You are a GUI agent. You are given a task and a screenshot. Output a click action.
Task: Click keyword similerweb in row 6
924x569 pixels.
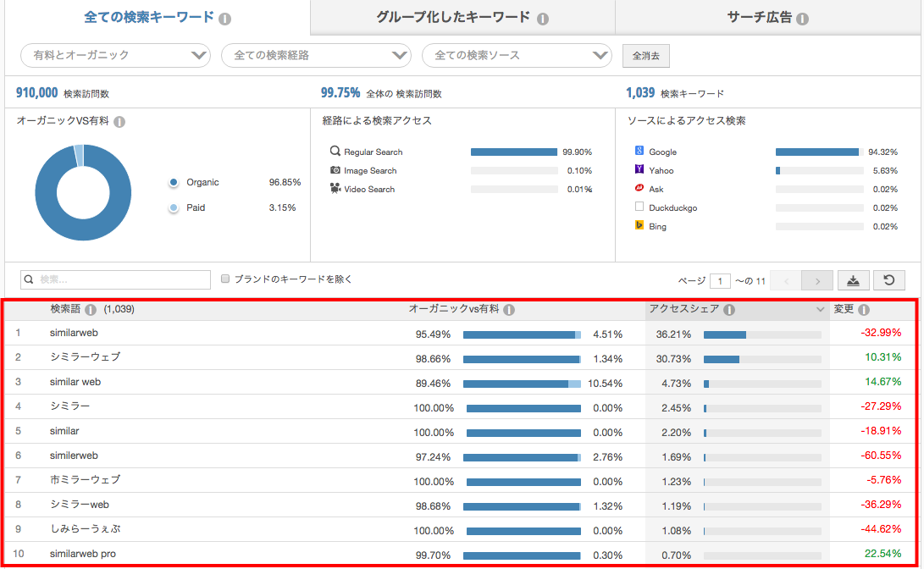tap(74, 456)
